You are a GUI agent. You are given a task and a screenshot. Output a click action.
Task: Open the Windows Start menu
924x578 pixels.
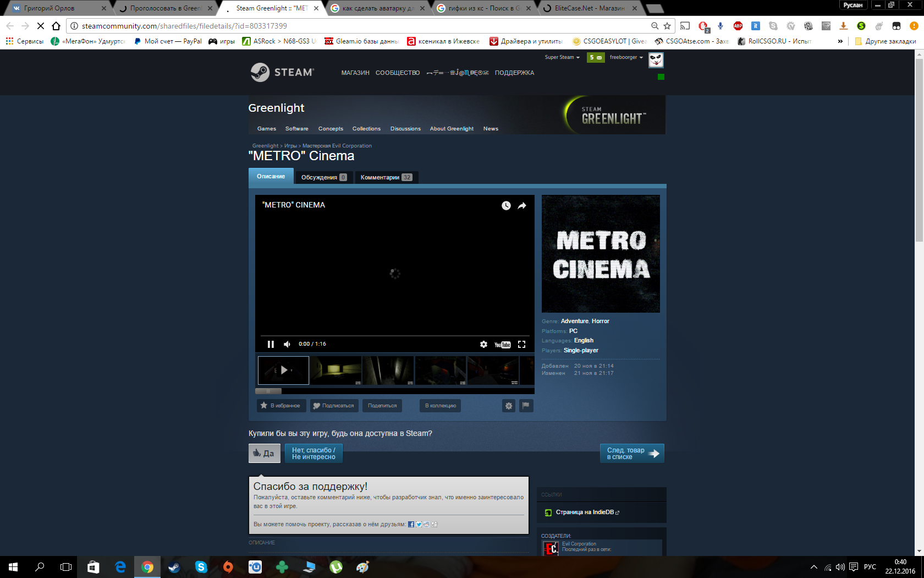pyautogui.click(x=13, y=567)
